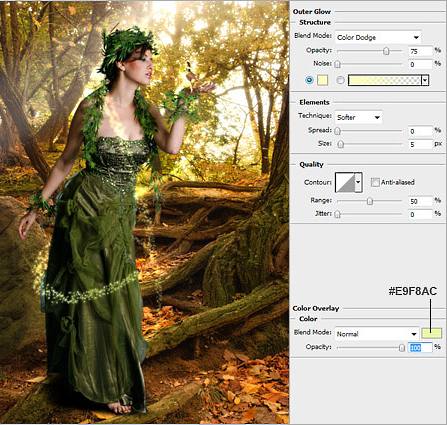
Task: Click the Spread slider handle
Action: (x=338, y=131)
